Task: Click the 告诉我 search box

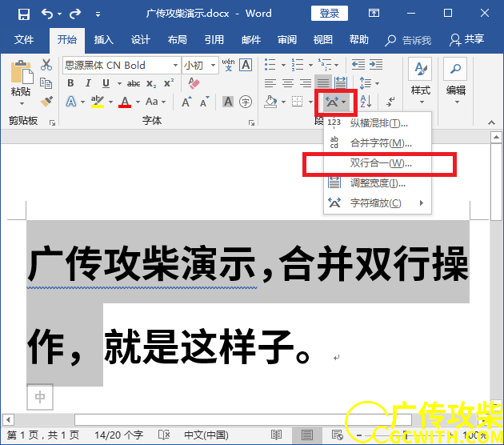Action: pos(408,40)
